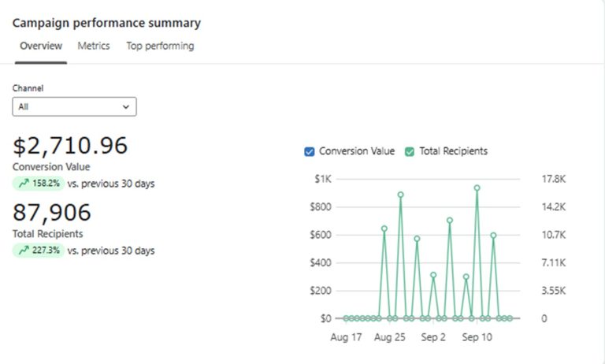Click the $2,710.96 conversion value figure
Viewport: 605px width, 364px height.
[x=70, y=146]
